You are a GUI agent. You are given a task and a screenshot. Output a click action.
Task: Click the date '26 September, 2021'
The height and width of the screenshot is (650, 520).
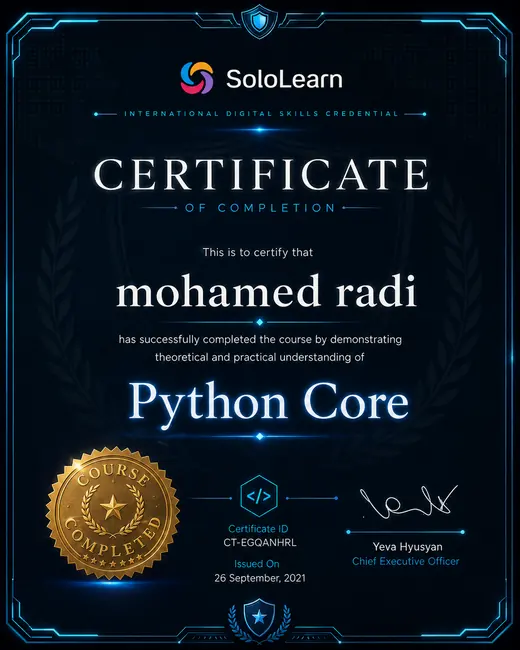pyautogui.click(x=260, y=578)
